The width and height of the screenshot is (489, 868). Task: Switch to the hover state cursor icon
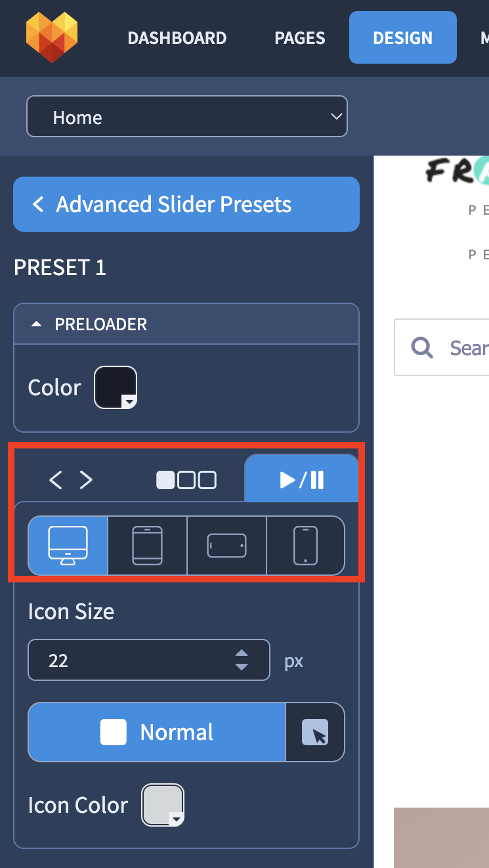click(315, 732)
